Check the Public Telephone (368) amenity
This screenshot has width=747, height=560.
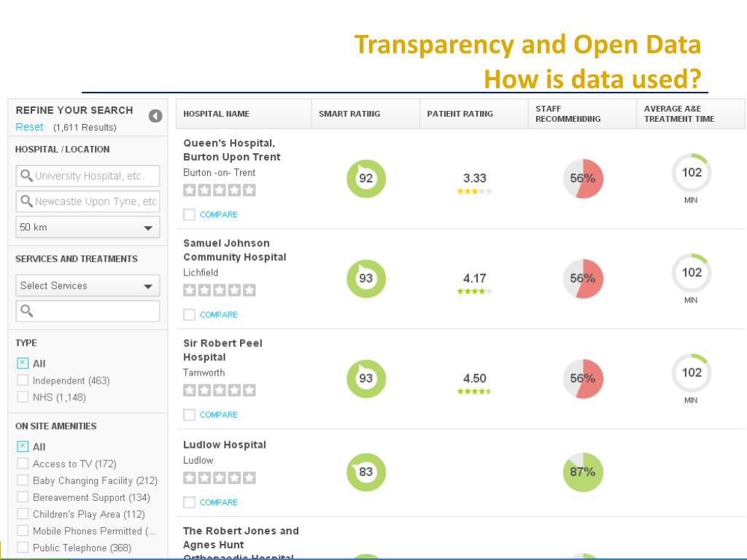[23, 547]
